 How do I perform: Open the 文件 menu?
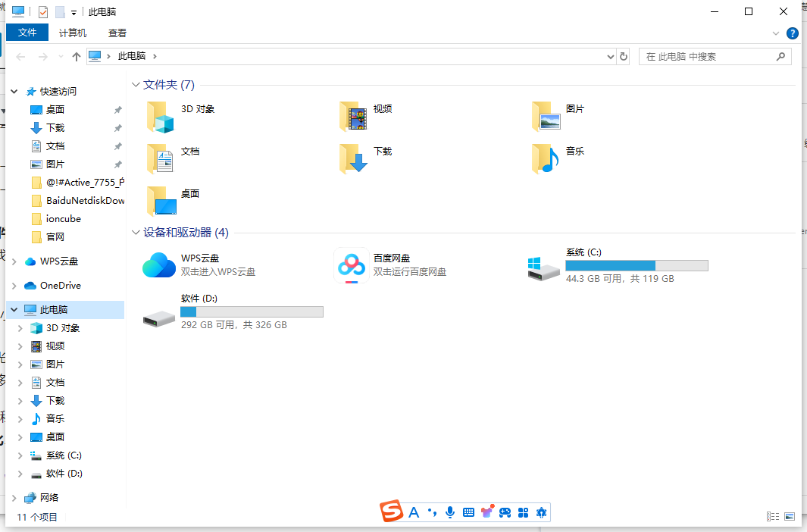[27, 33]
